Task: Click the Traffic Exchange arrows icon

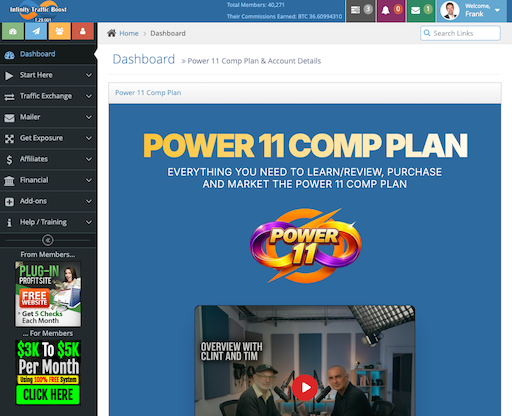Action: pos(9,97)
